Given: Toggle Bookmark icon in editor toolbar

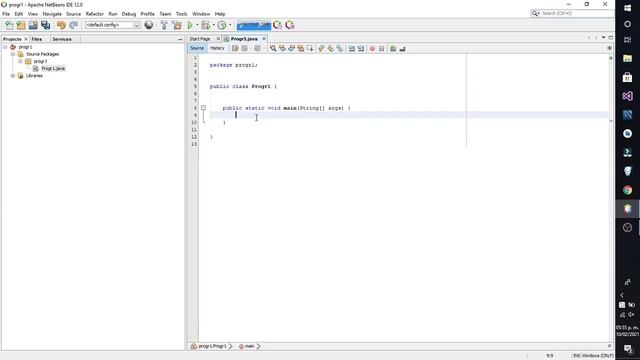Looking at the screenshot, I should (x=340, y=49).
